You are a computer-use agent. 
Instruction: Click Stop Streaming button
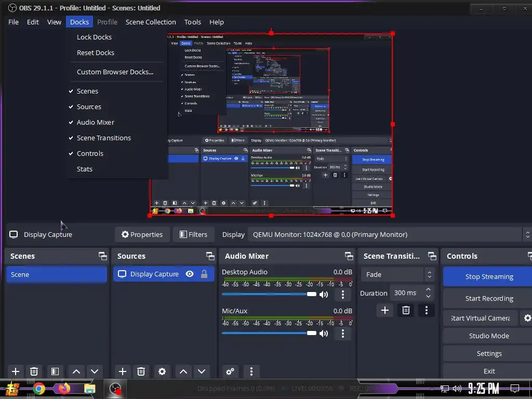488,276
